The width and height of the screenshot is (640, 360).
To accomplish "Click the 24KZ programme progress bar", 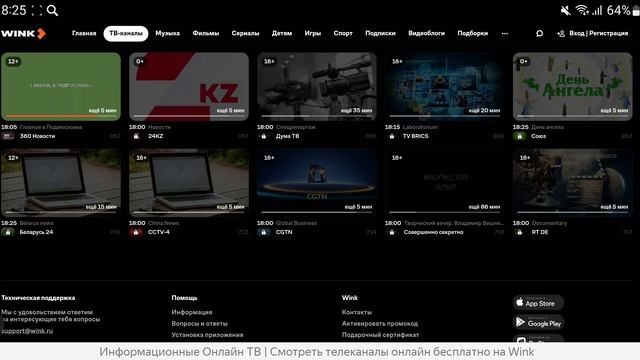I will 189,116.
